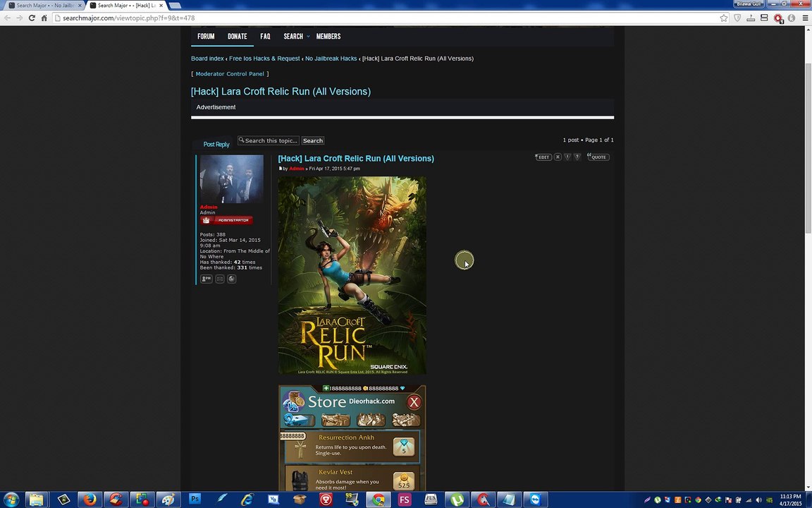
Task: Open the browser home page icon
Action: click(x=44, y=18)
